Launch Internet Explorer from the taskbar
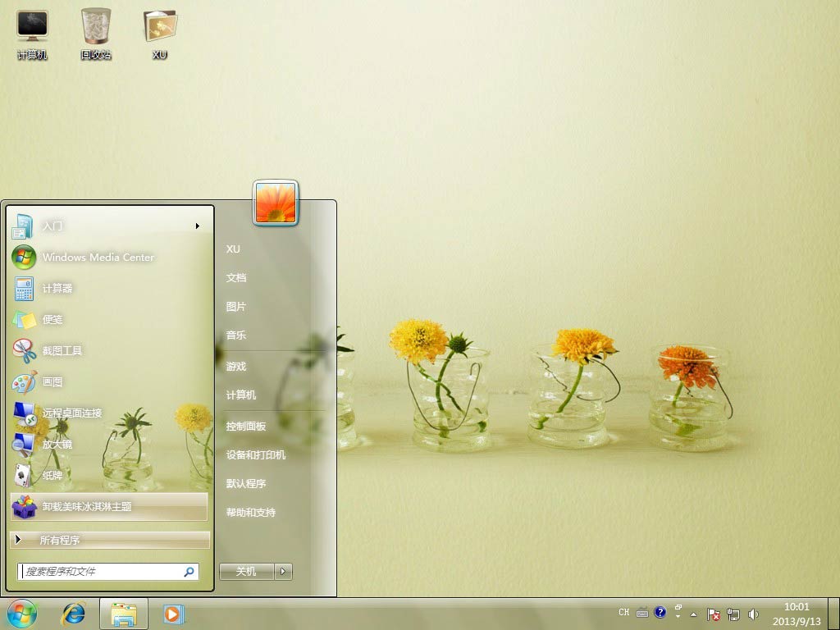The image size is (840, 630). pos(73,614)
